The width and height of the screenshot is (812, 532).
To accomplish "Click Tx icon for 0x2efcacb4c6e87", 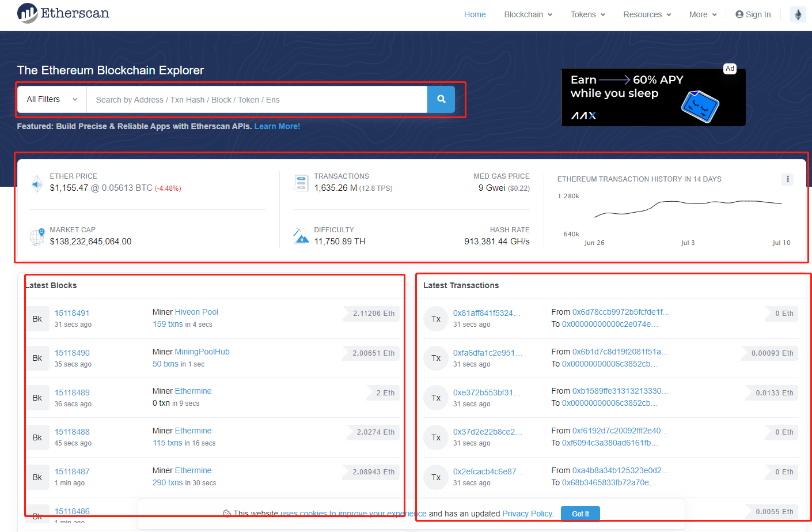I will (436, 477).
